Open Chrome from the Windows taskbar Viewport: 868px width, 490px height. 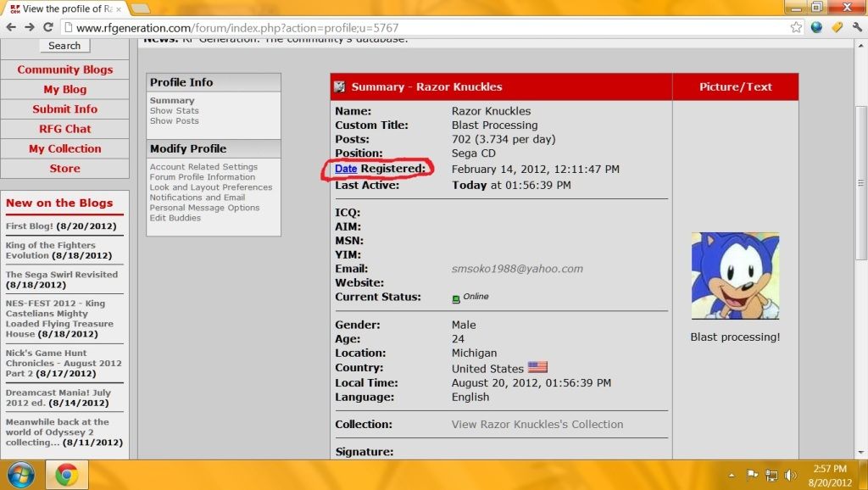[67, 474]
